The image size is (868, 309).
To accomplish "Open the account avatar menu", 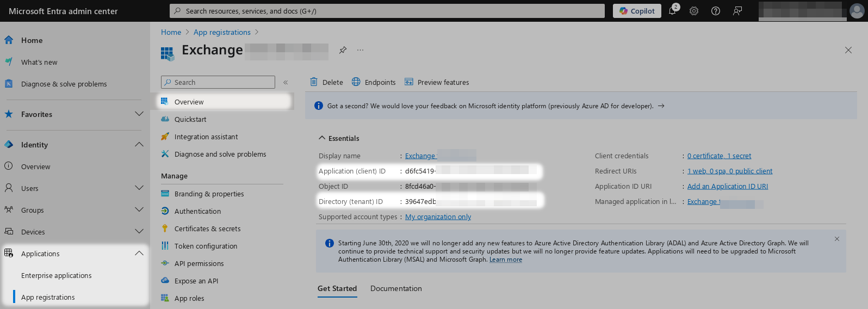I will pos(857,11).
